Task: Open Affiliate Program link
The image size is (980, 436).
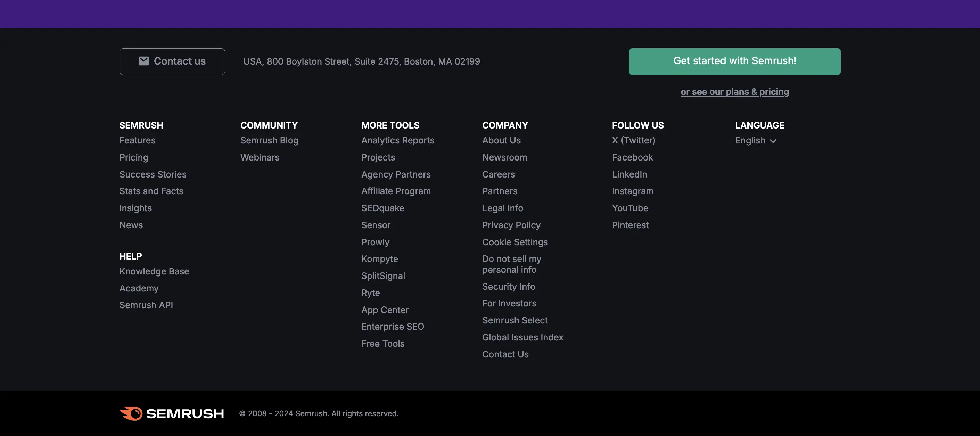Action: 396,191
